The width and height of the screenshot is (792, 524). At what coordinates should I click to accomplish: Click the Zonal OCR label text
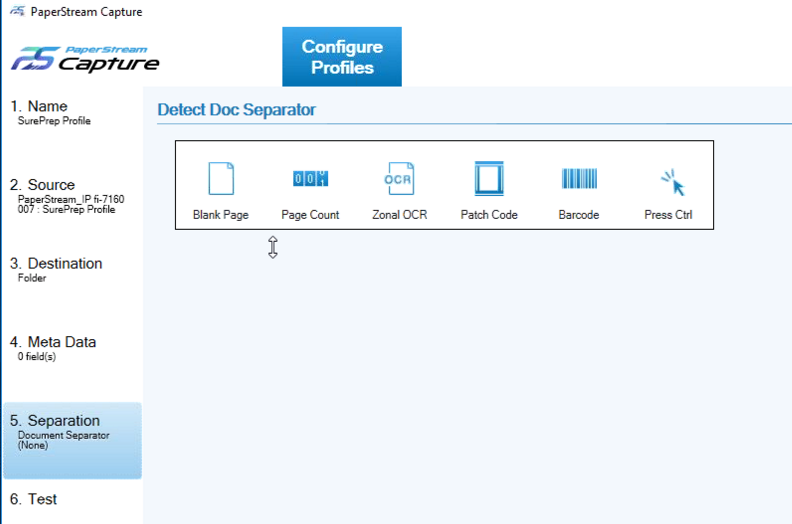click(399, 215)
